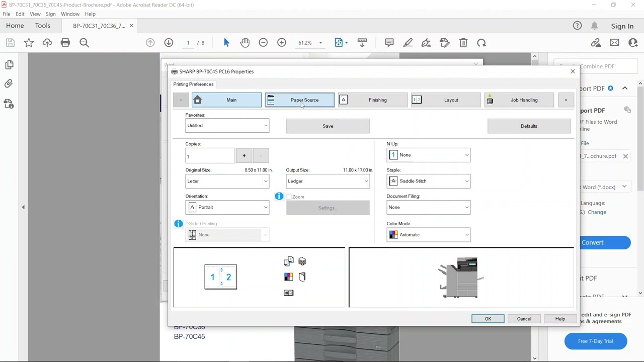Open the Output Size Ledger dropdown
Viewport: 644px width, 362px height.
coord(328,181)
